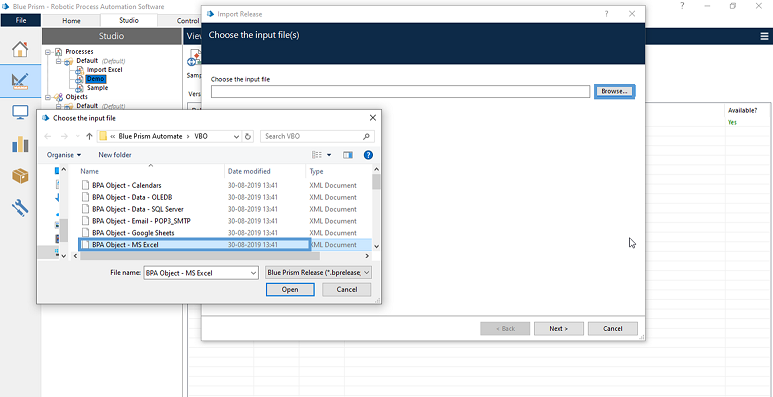
Task: Switch to the Studio tab
Action: coord(129,21)
